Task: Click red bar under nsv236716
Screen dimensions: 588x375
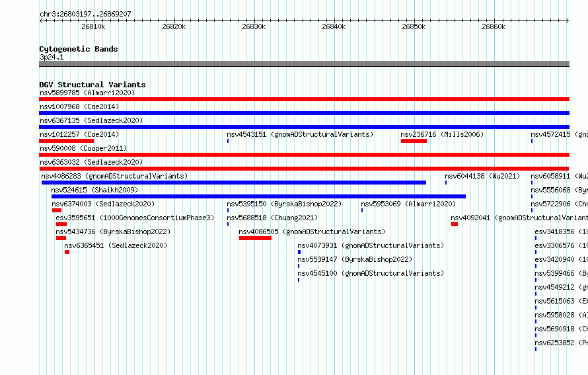Action: tap(414, 141)
